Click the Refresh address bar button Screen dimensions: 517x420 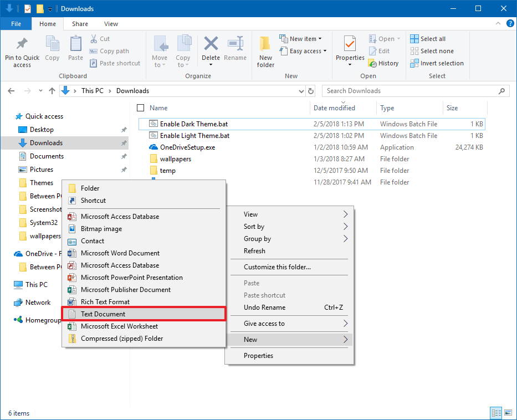click(311, 91)
